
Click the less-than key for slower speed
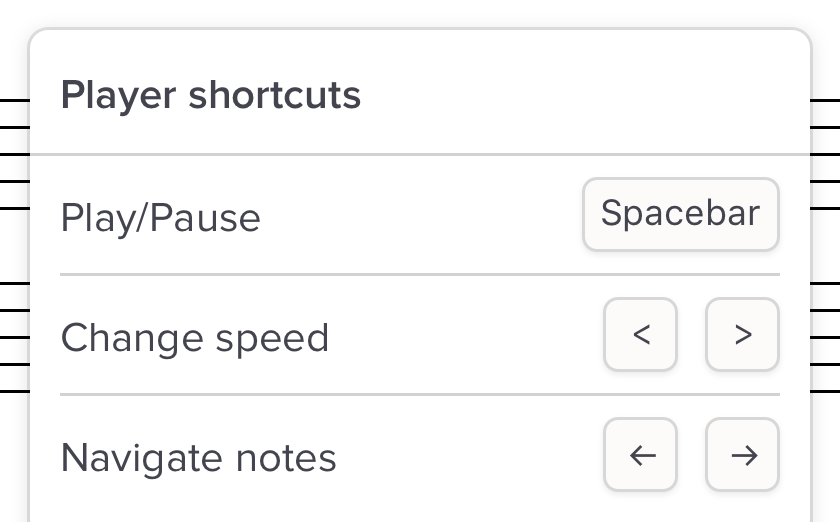641,335
